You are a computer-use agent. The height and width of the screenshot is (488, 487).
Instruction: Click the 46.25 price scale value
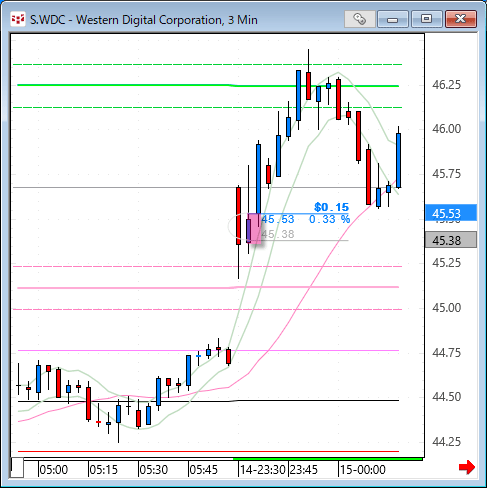click(x=446, y=85)
